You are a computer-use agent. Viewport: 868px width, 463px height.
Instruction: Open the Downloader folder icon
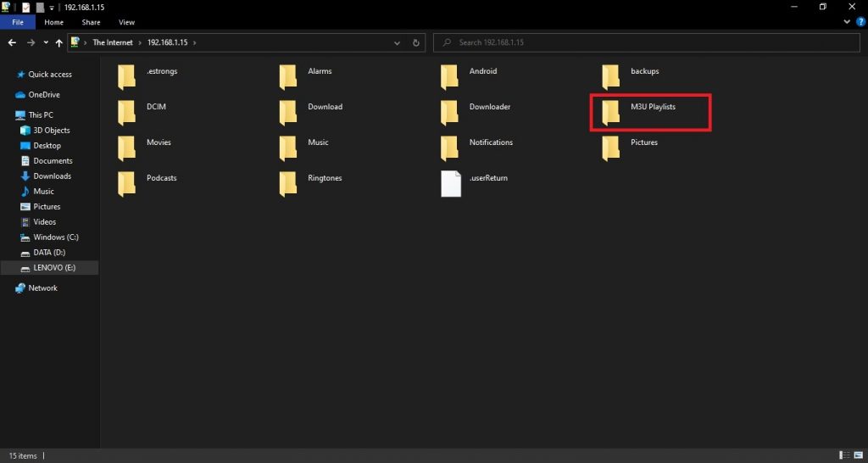tap(449, 113)
